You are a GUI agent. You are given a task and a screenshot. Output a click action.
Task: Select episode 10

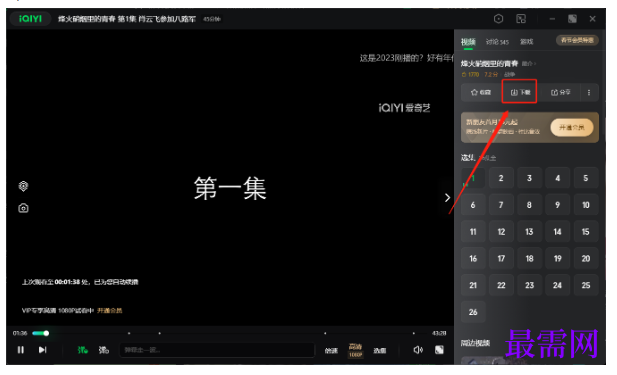coord(586,205)
